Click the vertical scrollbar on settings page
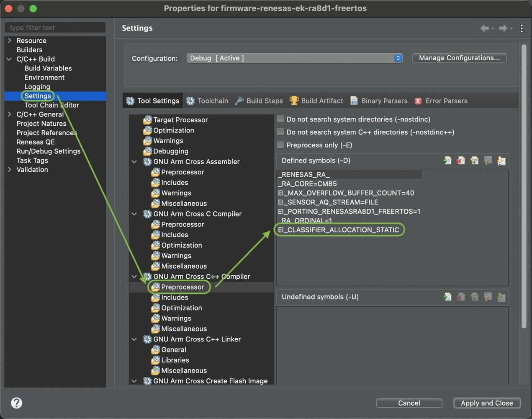Image resolution: width=532 pixels, height=419 pixels. (x=524, y=186)
